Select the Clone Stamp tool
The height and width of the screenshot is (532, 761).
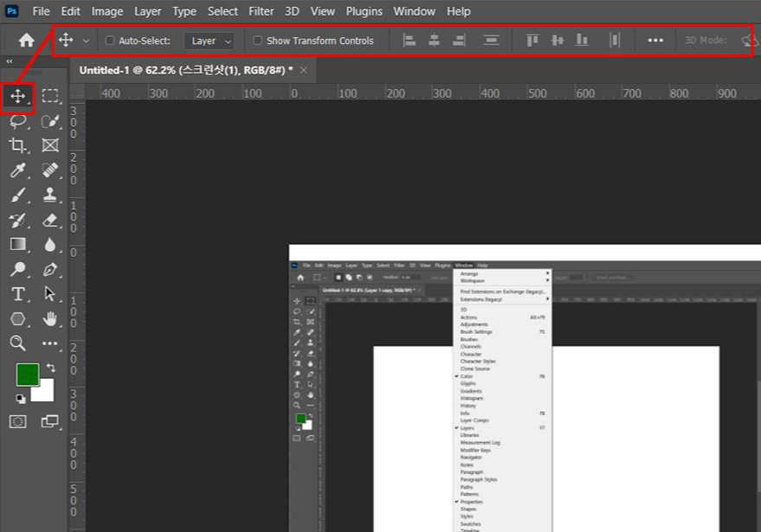click(x=50, y=195)
